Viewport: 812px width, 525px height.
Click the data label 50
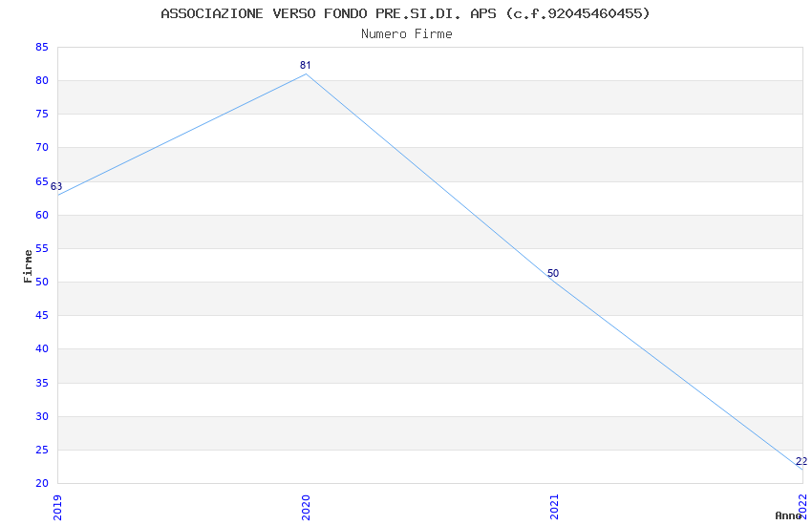pyautogui.click(x=553, y=273)
